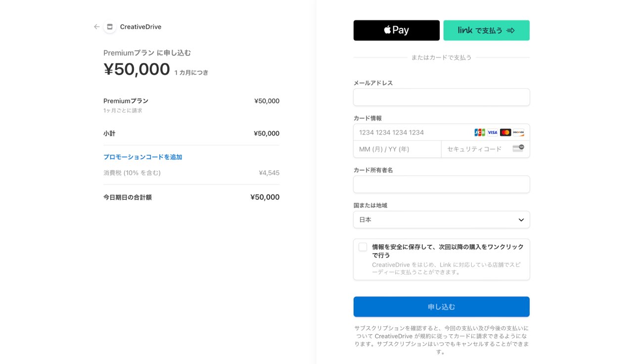633x364 pixels.
Task: Click the JCB card brand icon
Action: coord(479,133)
